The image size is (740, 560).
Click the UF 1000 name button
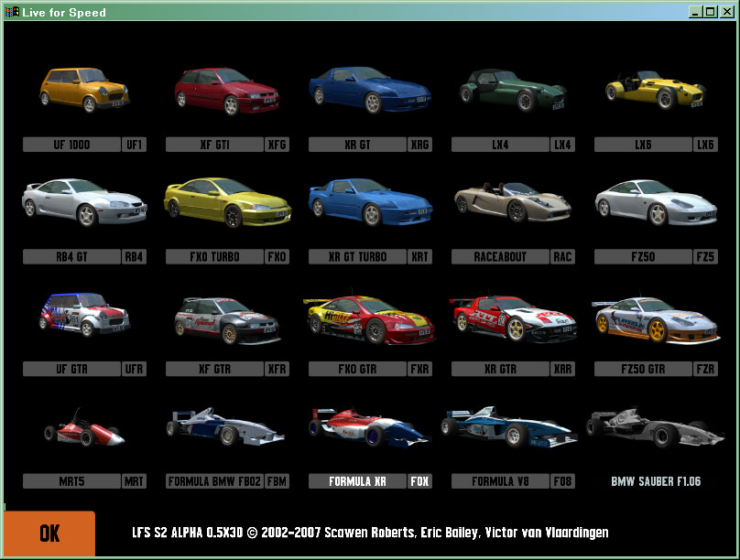click(71, 145)
